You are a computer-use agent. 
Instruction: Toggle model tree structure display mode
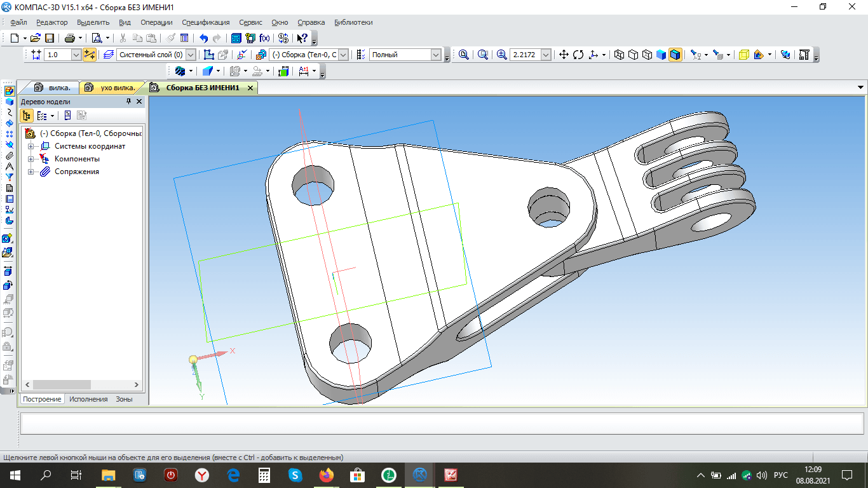coord(27,116)
